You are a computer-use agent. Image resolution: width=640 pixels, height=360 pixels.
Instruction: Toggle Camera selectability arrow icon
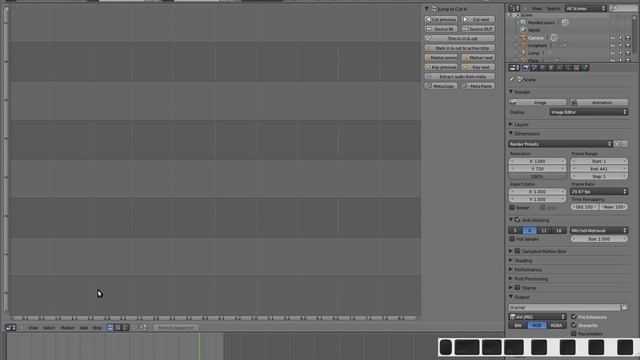click(620, 38)
